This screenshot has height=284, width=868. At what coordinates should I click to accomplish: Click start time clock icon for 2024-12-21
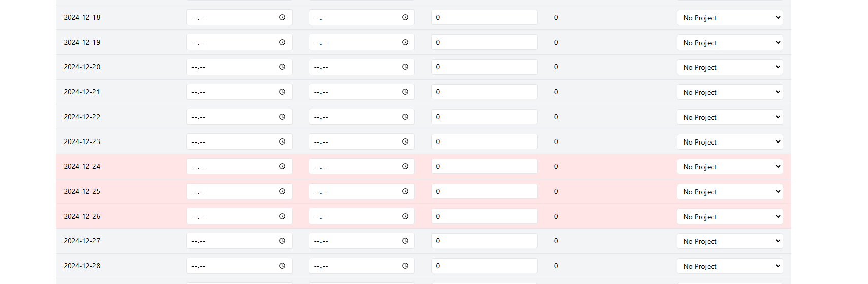[282, 92]
